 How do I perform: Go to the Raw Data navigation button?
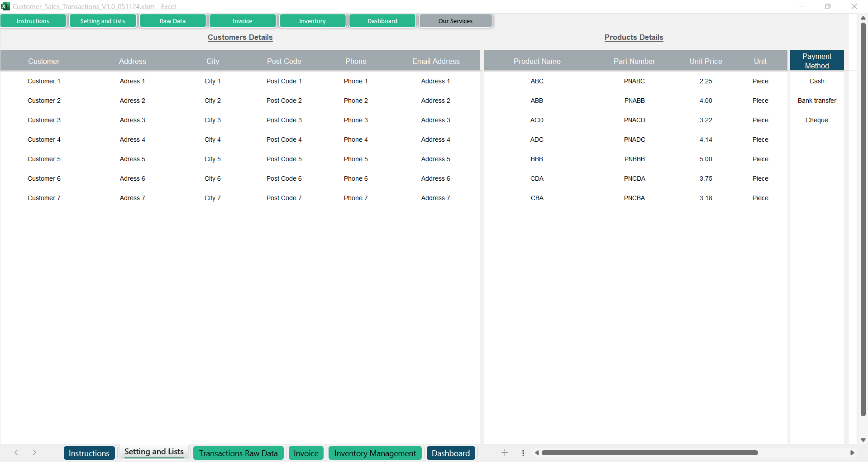172,21
